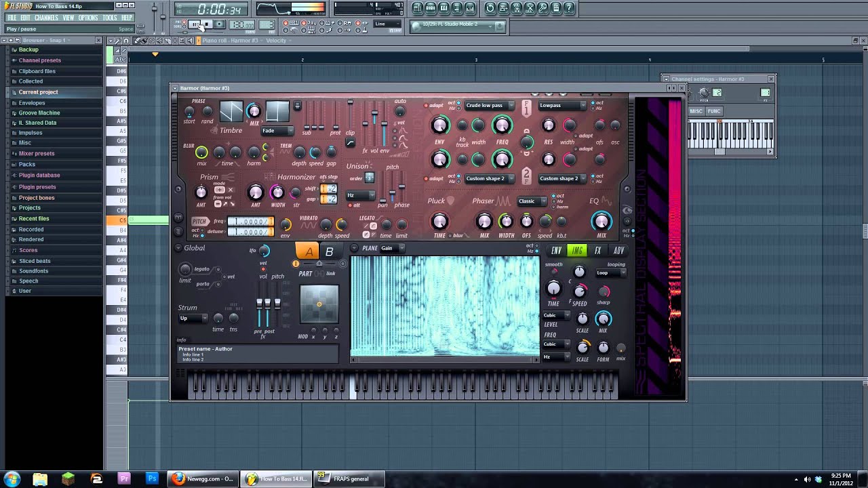The height and width of the screenshot is (488, 868).
Task: Switch to the FX tab in Harmor
Action: coord(597,251)
